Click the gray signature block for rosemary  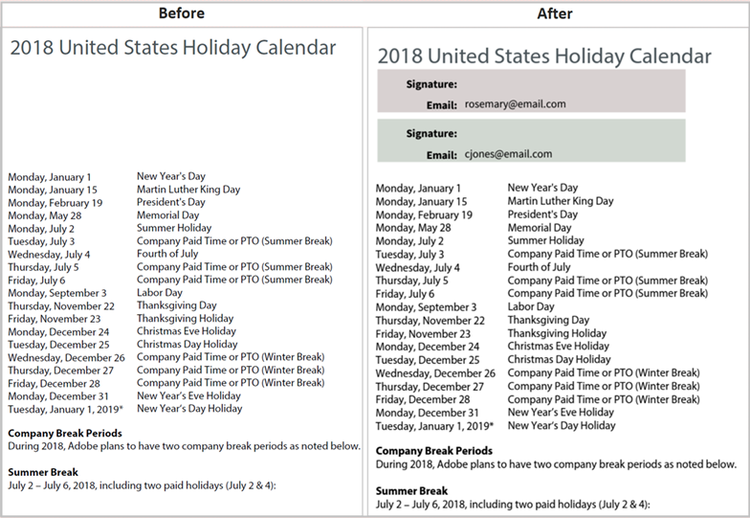click(620, 92)
